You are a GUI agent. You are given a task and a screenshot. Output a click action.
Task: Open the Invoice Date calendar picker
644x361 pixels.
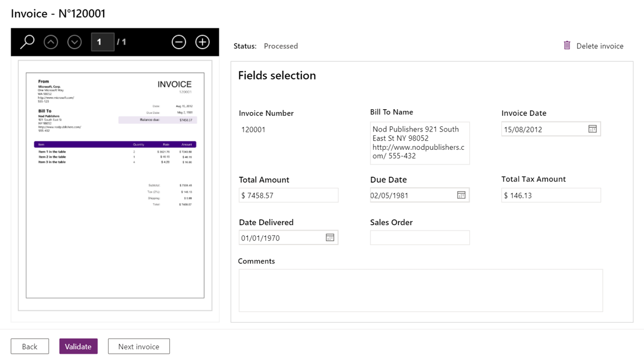[592, 129]
